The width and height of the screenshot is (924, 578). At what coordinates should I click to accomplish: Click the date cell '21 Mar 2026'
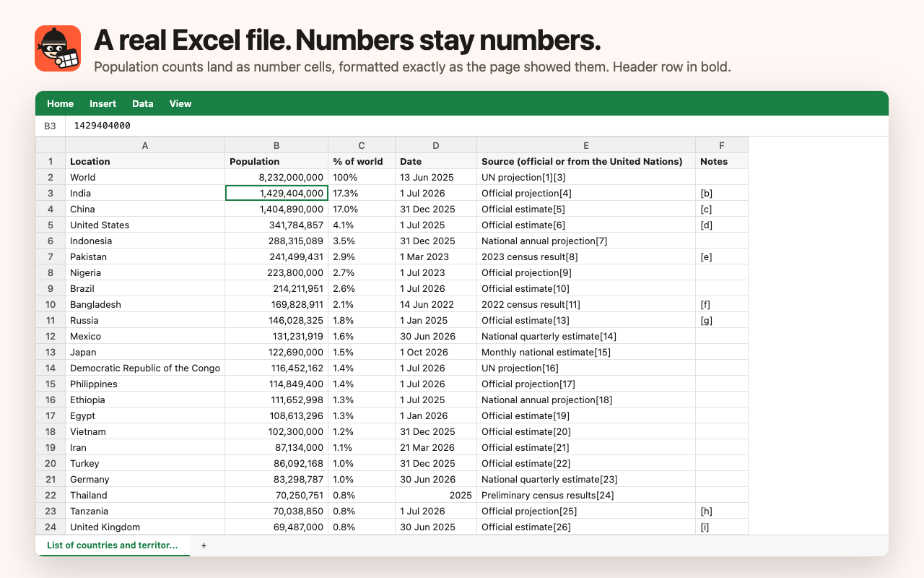point(436,447)
